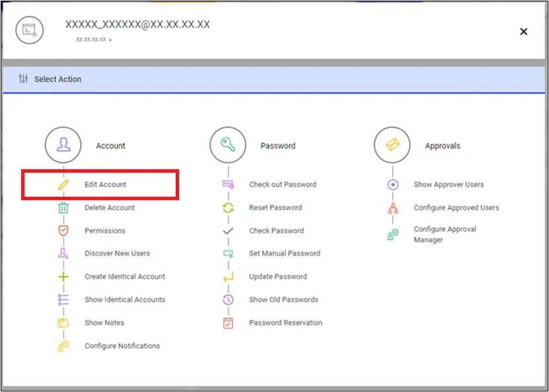Click the hierarchy icon for Configure Approved Users

[393, 208]
